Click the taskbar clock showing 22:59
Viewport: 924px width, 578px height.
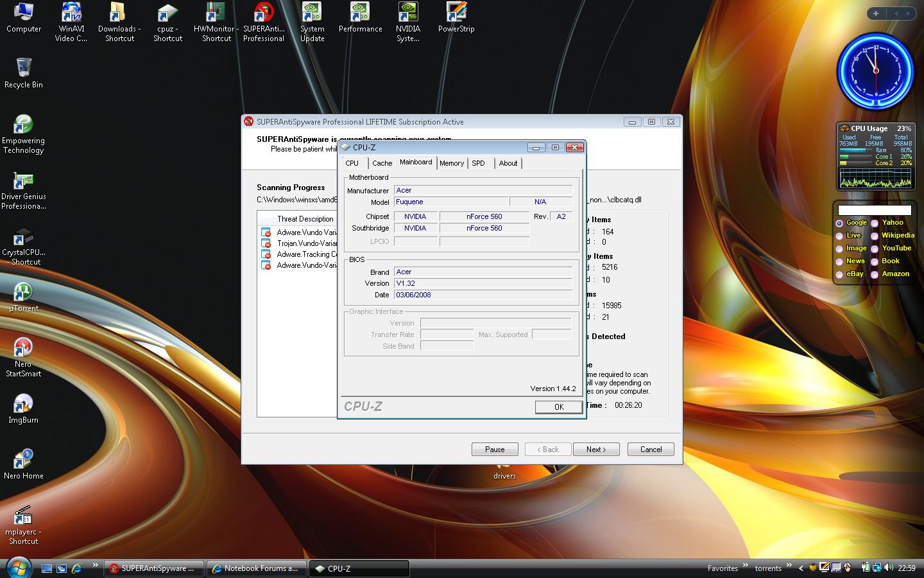907,568
